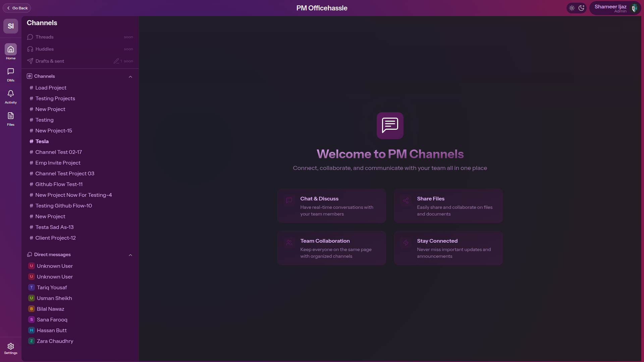Open the Tesla channel
The height and width of the screenshot is (362, 644).
(x=80, y=141)
